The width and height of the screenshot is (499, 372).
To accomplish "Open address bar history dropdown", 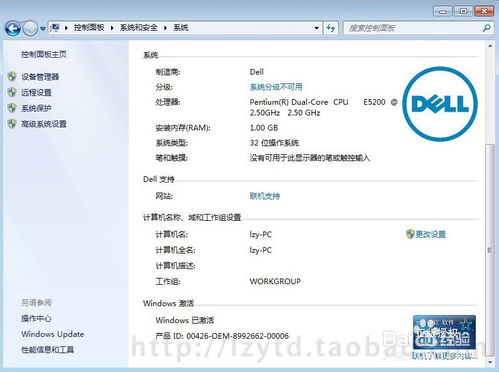I will 316,28.
